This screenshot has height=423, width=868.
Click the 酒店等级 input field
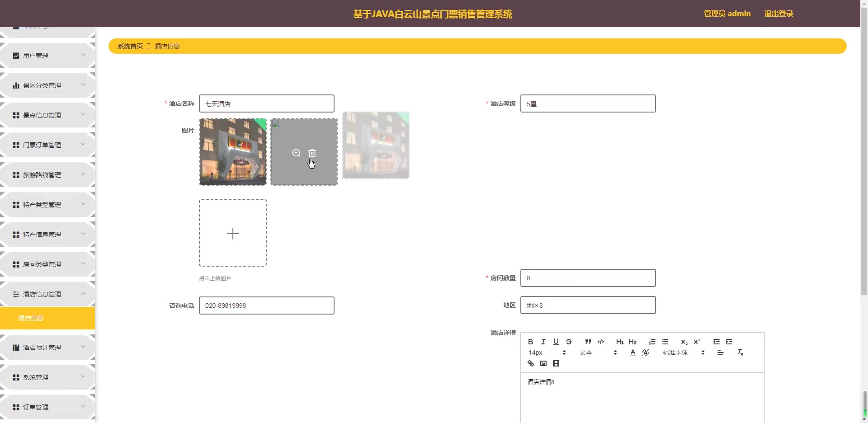588,103
